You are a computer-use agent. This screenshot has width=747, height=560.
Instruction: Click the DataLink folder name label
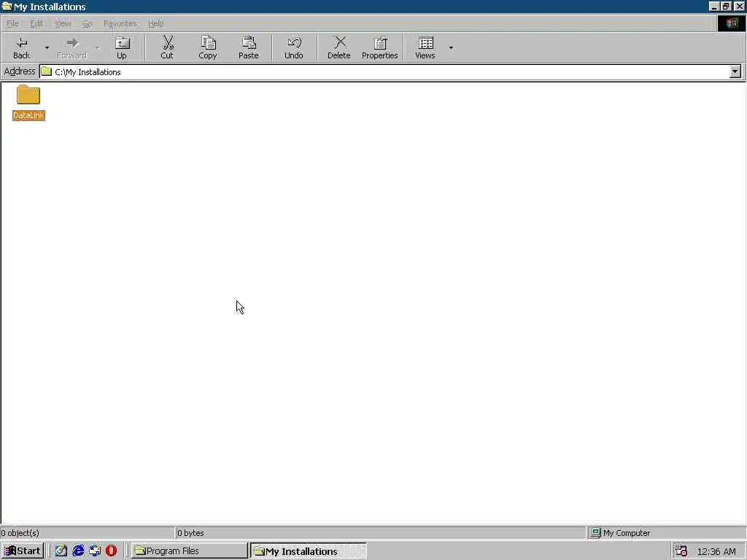point(28,115)
